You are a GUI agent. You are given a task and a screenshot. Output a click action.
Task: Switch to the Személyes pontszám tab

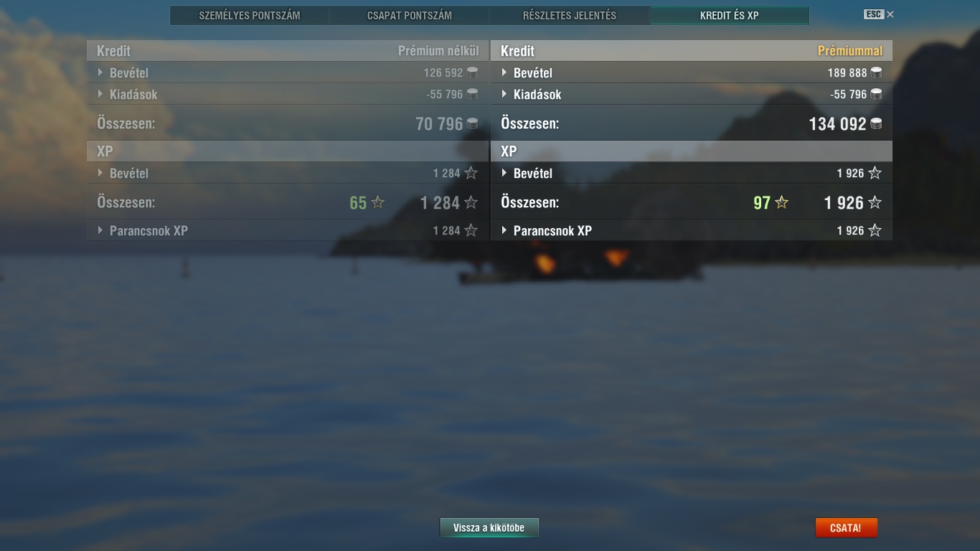coord(250,15)
